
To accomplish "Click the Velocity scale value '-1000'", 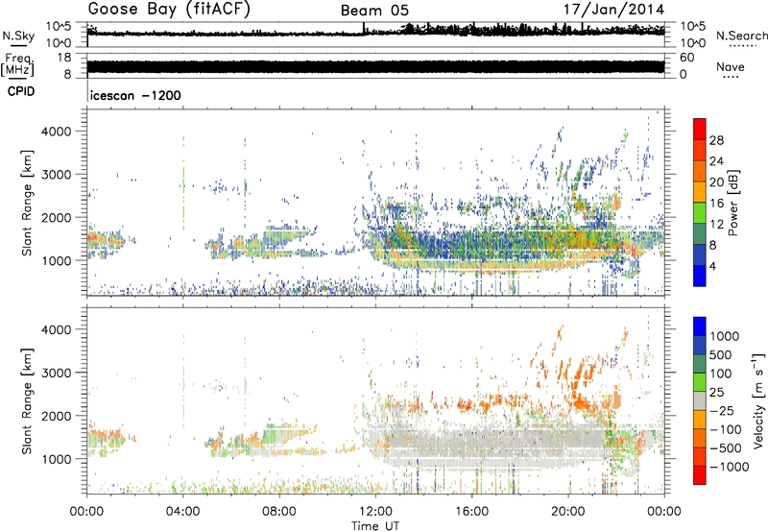I will pyautogui.click(x=729, y=467).
